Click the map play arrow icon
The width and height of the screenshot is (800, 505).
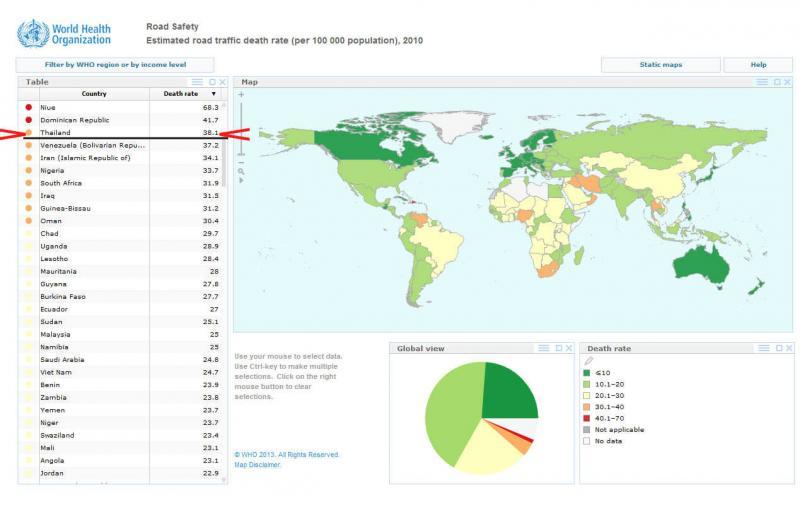pos(241,181)
